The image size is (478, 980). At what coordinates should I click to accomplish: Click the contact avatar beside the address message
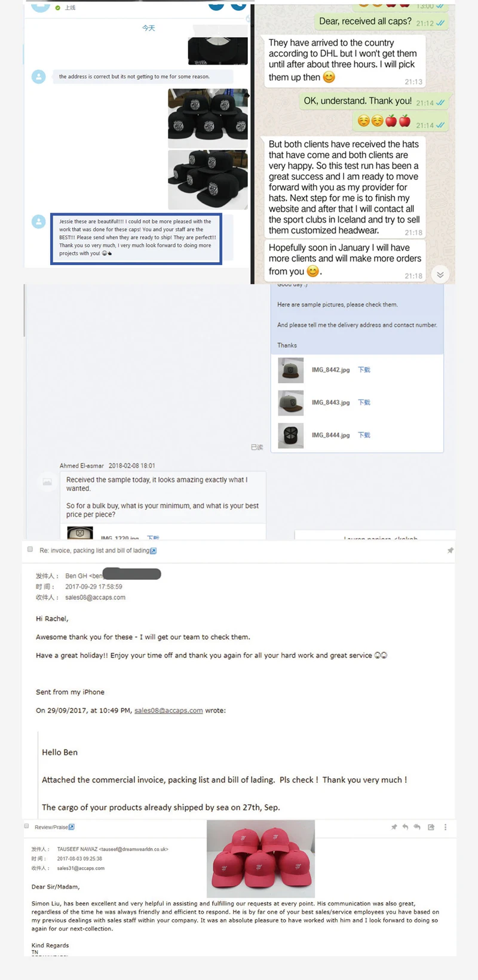click(x=38, y=77)
